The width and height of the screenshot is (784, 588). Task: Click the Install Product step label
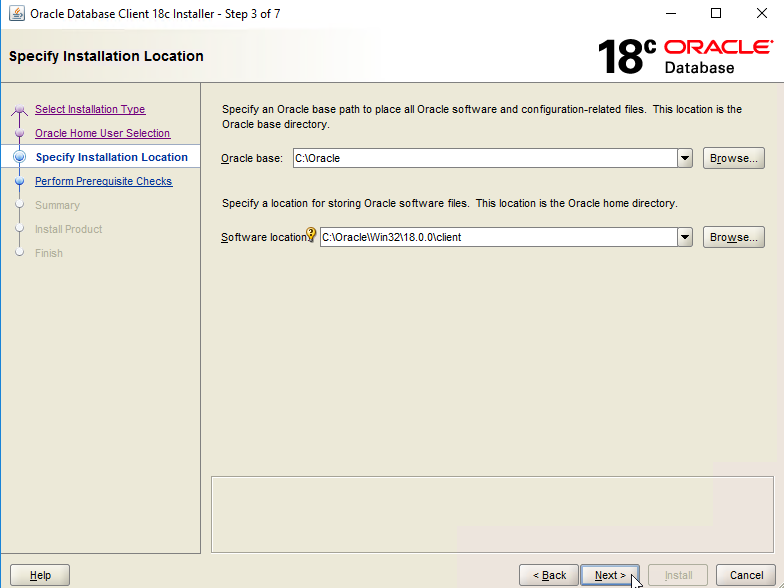(68, 229)
